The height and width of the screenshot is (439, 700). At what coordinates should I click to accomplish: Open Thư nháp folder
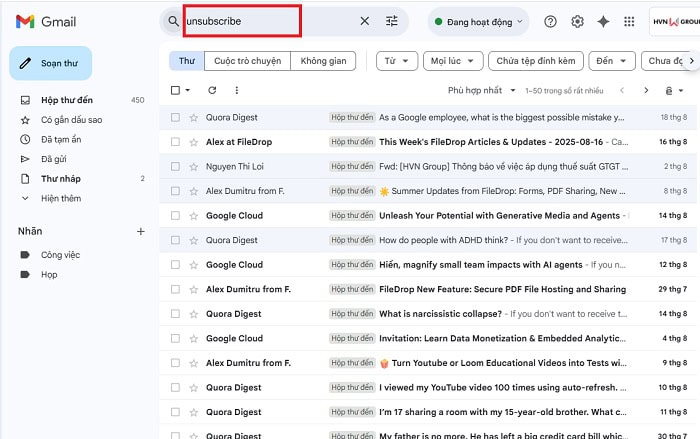[x=61, y=179]
